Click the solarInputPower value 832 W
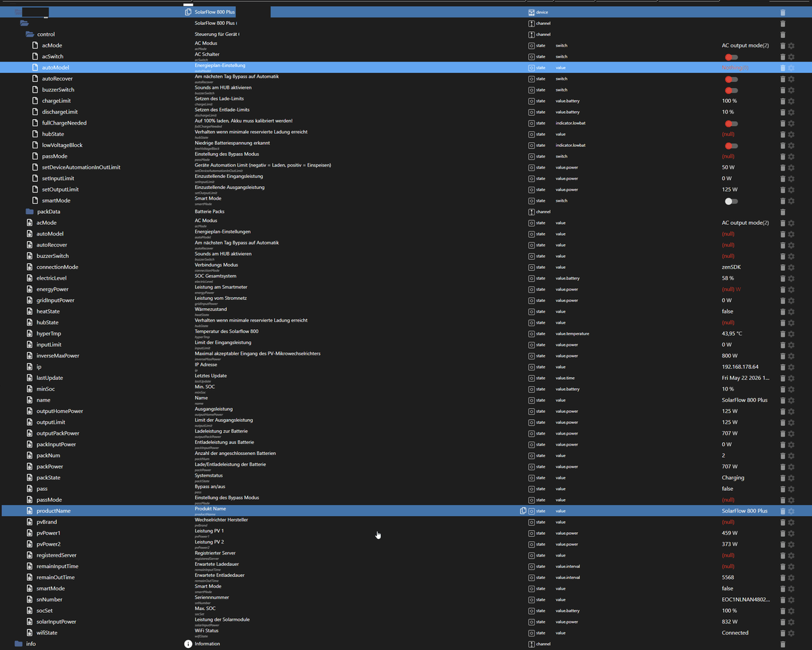The width and height of the screenshot is (812, 650). pyautogui.click(x=730, y=622)
